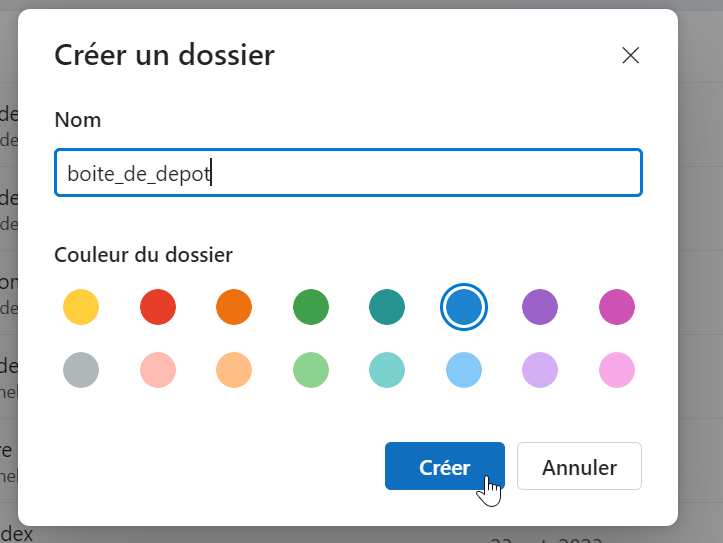The width and height of the screenshot is (723, 543).
Task: Pick the light pink folder color
Action: [617, 370]
